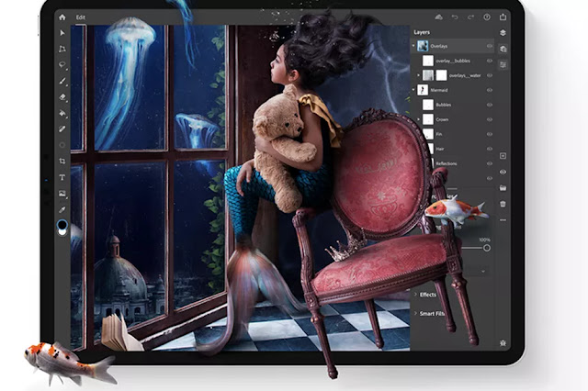Collapse the Overlays group
Image resolution: width=588 pixels, height=391 pixels.
(x=413, y=46)
